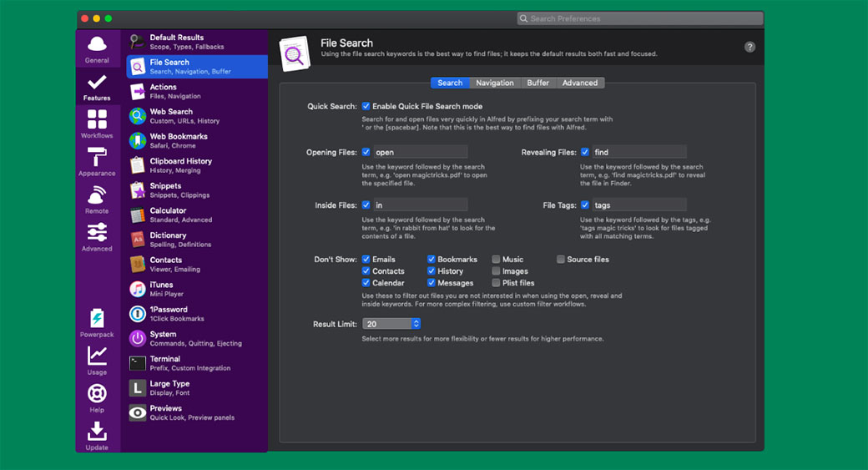Screen dimensions: 868x470
Task: Click the help question mark icon
Action: 749,48
